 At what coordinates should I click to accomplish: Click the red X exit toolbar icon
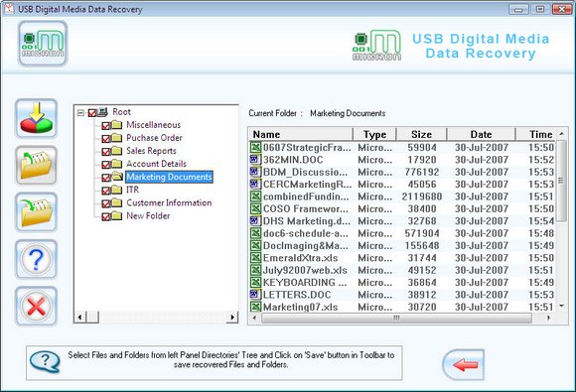pos(36,306)
